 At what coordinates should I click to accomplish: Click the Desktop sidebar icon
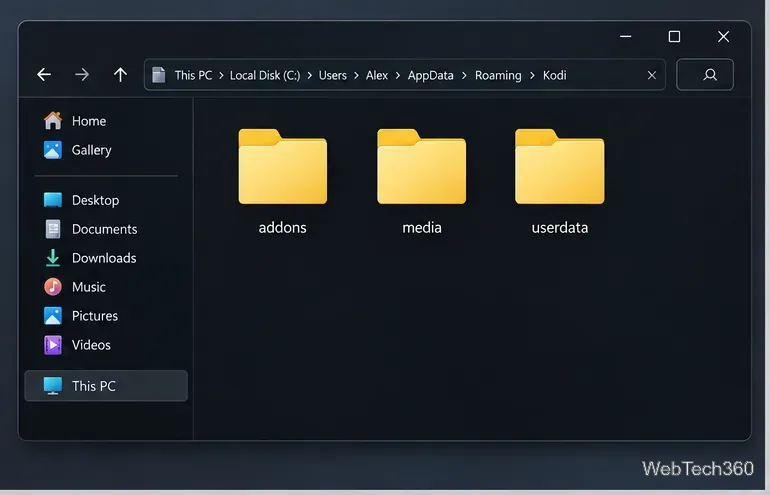(x=53, y=200)
